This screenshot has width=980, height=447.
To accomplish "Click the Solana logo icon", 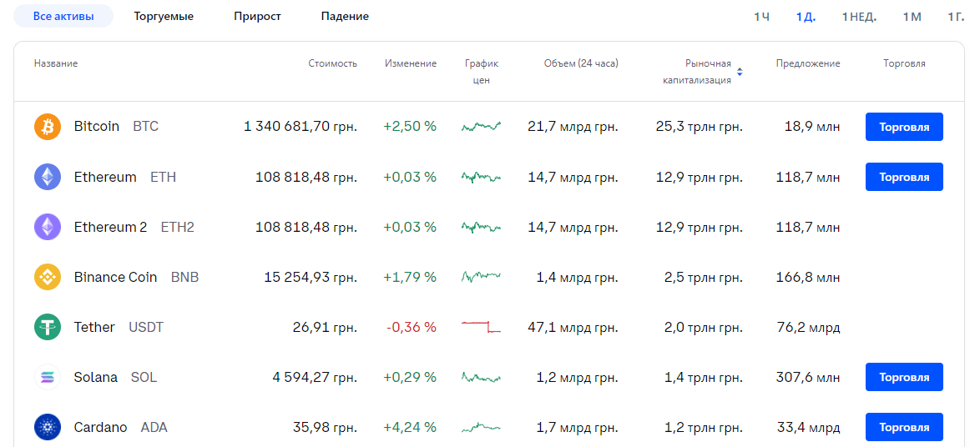I will coord(48,377).
